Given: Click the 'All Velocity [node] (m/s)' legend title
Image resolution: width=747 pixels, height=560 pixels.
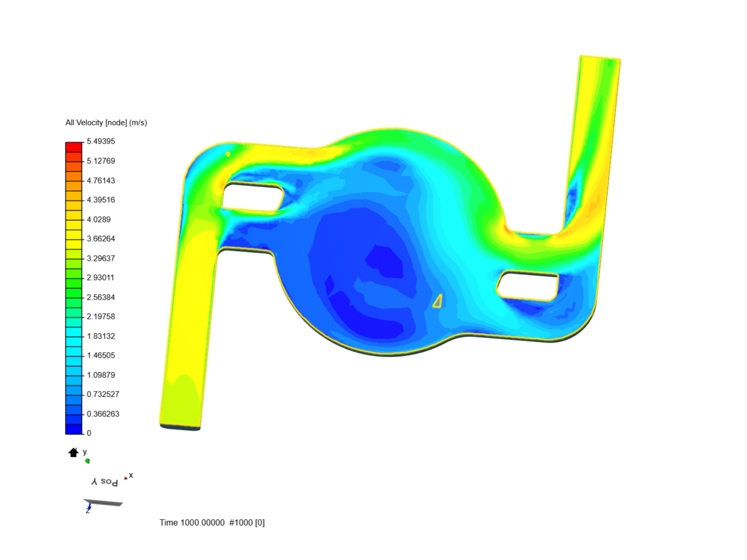Looking at the screenshot, I should pos(106,122).
